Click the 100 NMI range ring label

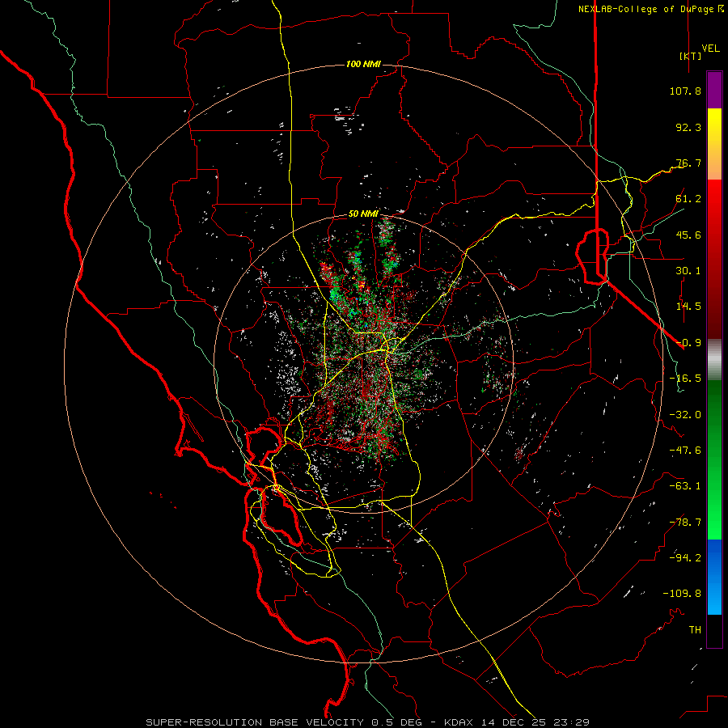(363, 64)
